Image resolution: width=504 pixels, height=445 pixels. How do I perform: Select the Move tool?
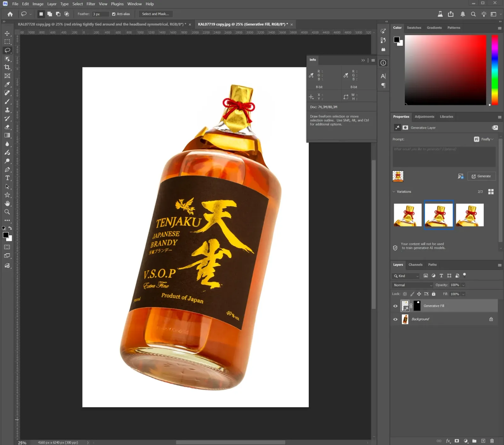pyautogui.click(x=7, y=33)
